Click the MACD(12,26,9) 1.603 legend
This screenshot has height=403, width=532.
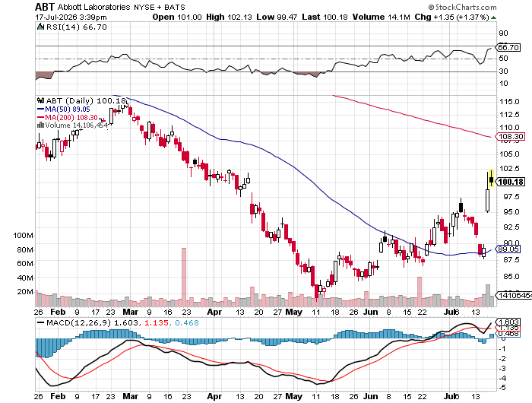coord(92,322)
